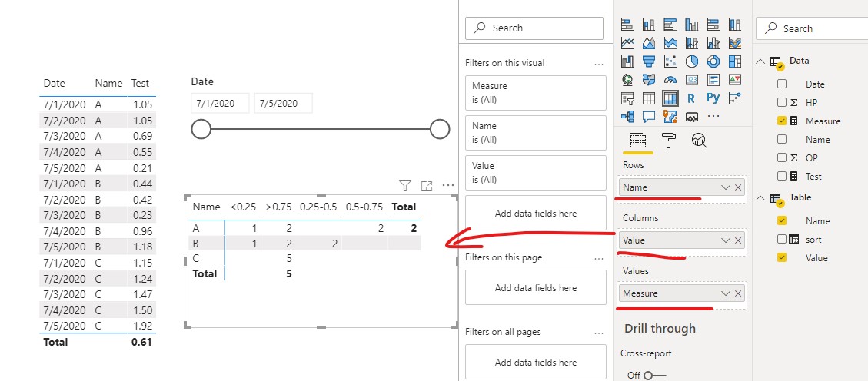This screenshot has width=868, height=381.
Task: Open Filters on this page options
Action: point(598,257)
